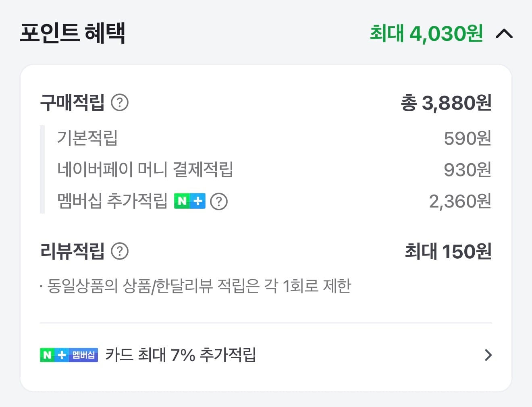This screenshot has height=407, width=532.
Task: Select the N+ 멤버십 badge at the bottom
Action: (x=69, y=355)
